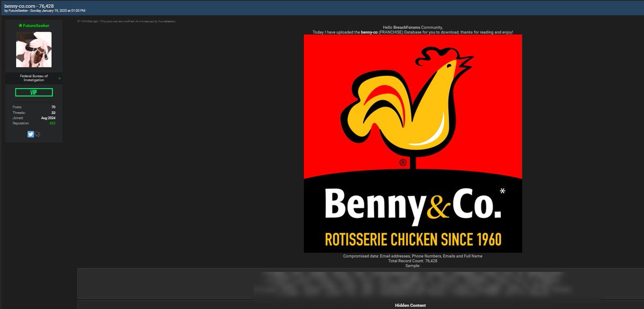
Task: Click the 'last modified' edit note
Action: 138,21
